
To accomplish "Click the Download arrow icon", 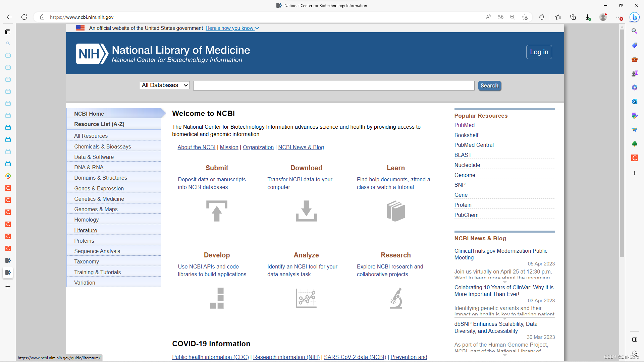I will tap(306, 211).
